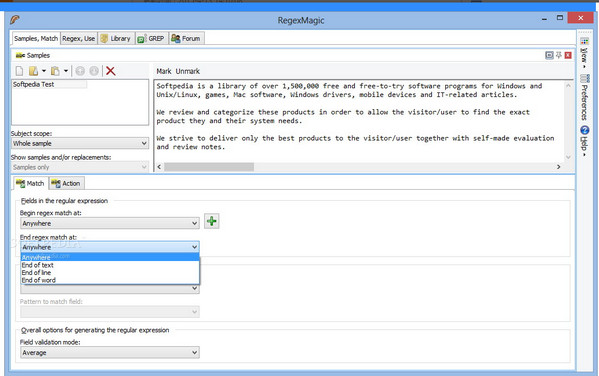Click the New sample icon
Viewport: 599px width, 376px height.
(x=19, y=71)
